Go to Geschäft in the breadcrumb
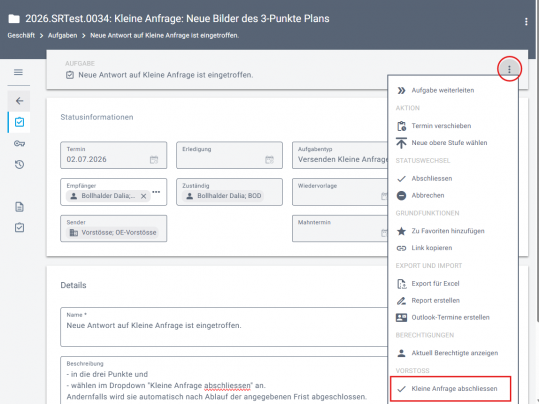This screenshot has height=404, width=539. coord(21,35)
